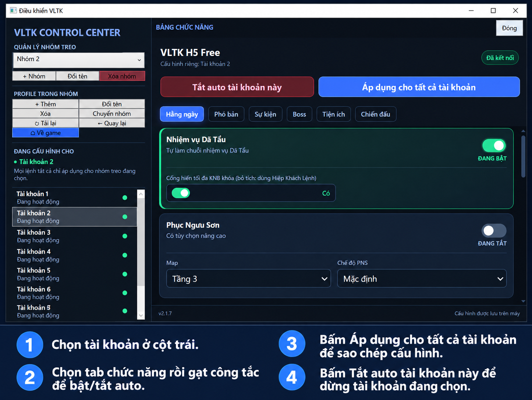Screen dimensions: 532x400
Task: Open the Phó bản tab
Action: (x=226, y=114)
